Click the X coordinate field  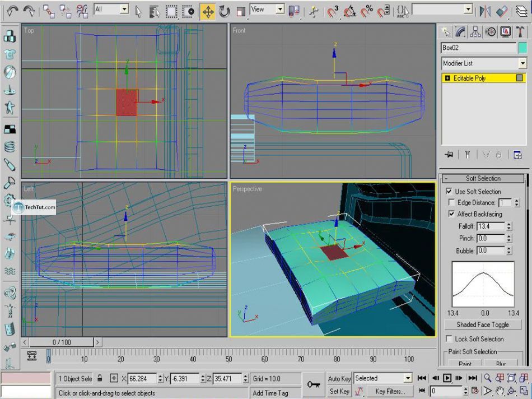[142, 378]
